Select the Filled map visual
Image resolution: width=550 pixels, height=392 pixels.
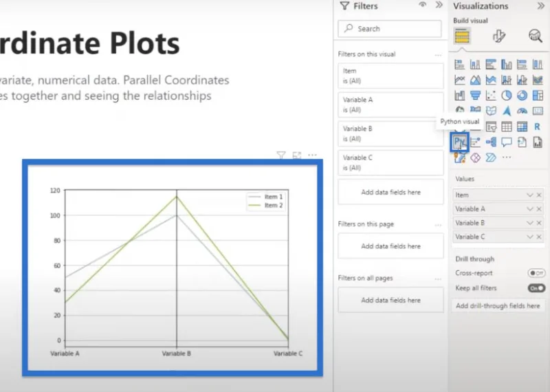coord(475,111)
